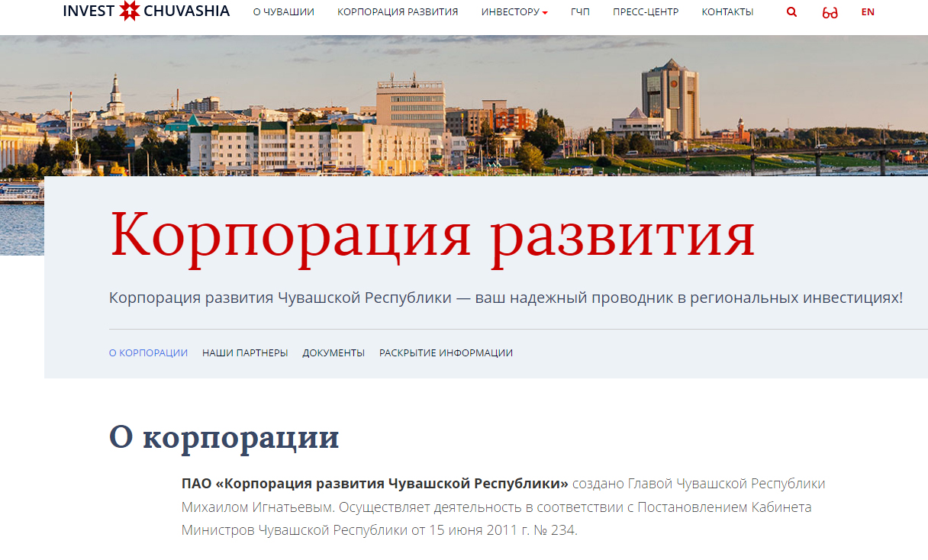
Task: Switch site language to EN
Action: point(868,12)
